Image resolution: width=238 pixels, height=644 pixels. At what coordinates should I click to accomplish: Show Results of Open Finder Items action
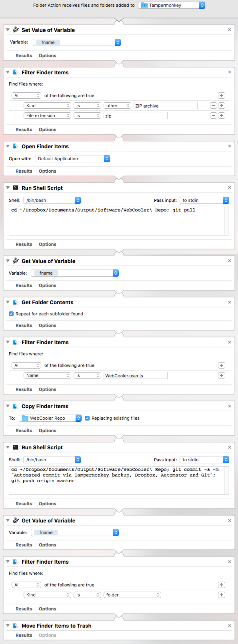coord(24,171)
